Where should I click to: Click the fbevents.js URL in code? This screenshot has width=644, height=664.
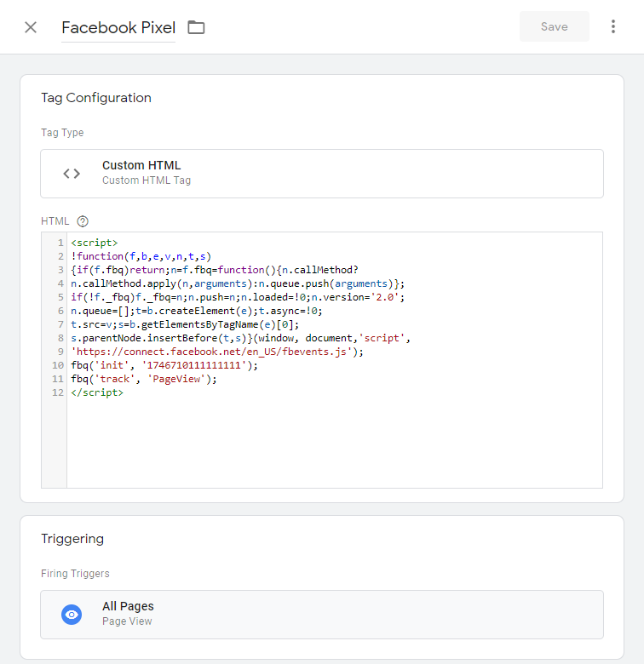(x=214, y=352)
